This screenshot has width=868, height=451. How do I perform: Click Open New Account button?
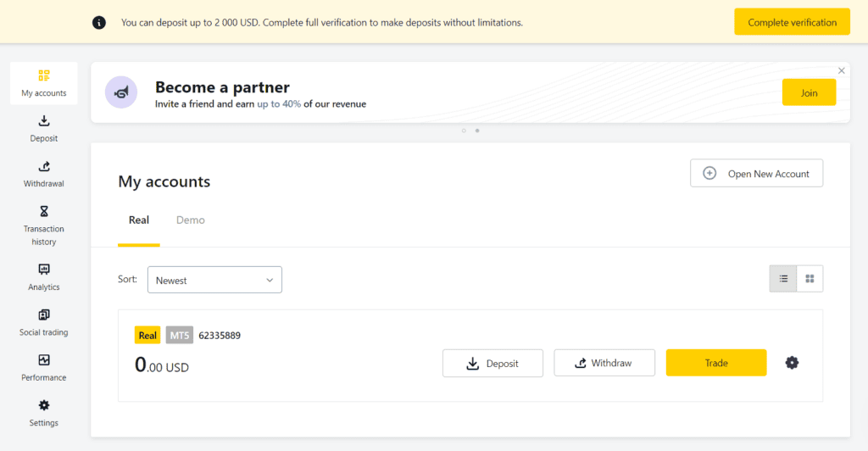pyautogui.click(x=757, y=174)
